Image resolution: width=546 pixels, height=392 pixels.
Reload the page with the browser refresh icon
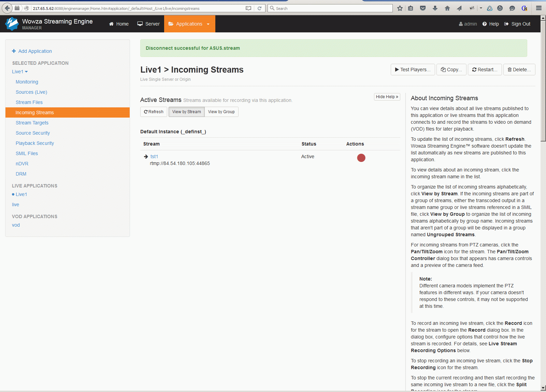coord(259,8)
